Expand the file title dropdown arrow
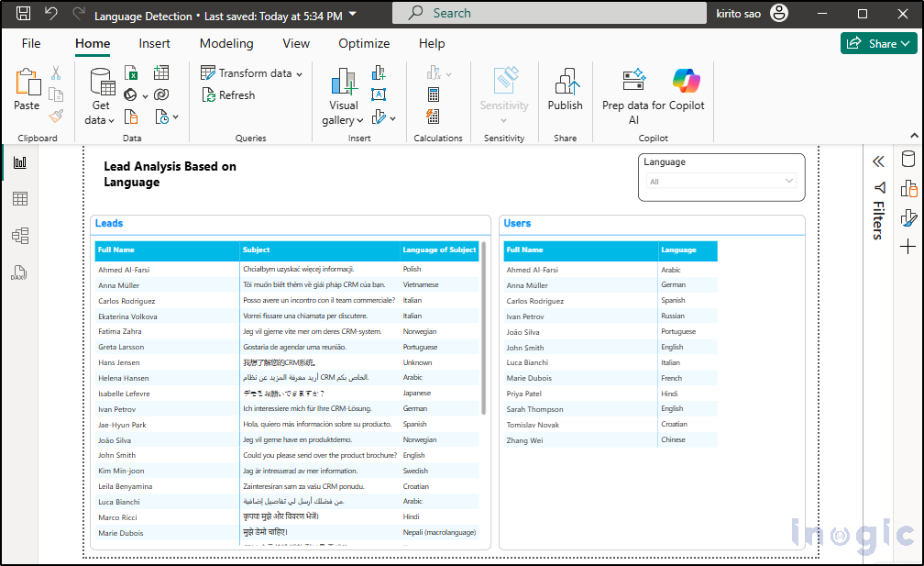 352,14
